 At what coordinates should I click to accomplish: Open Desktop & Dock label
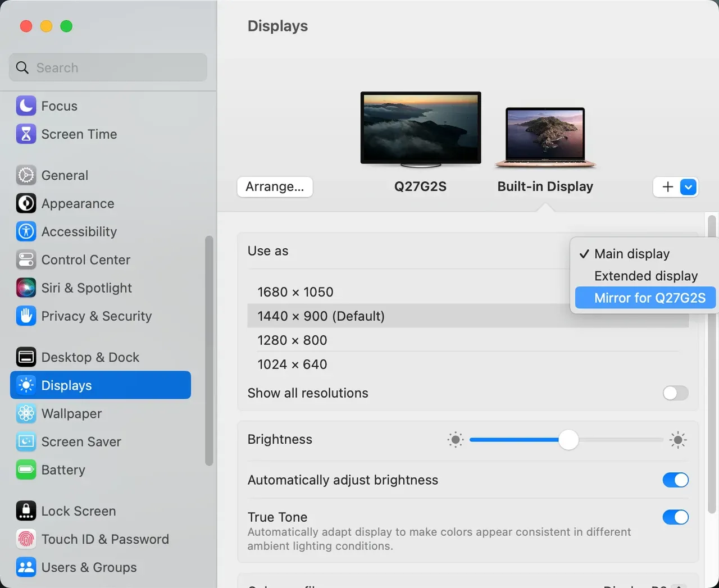tap(90, 358)
